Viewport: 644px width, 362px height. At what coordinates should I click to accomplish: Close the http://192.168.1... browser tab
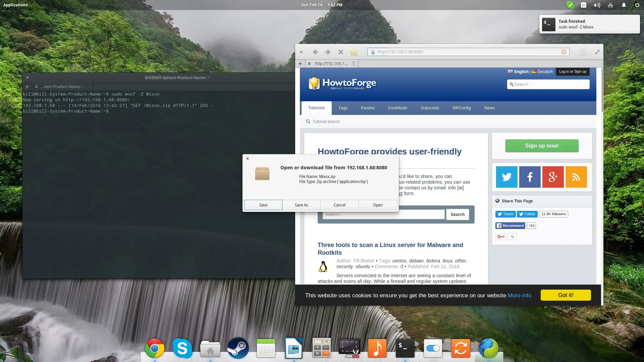click(309, 63)
